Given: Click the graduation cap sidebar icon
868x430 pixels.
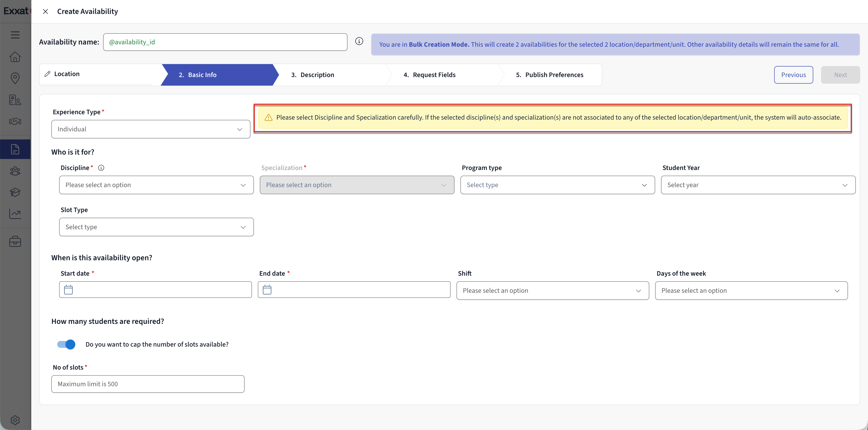Looking at the screenshot, I should [x=15, y=192].
